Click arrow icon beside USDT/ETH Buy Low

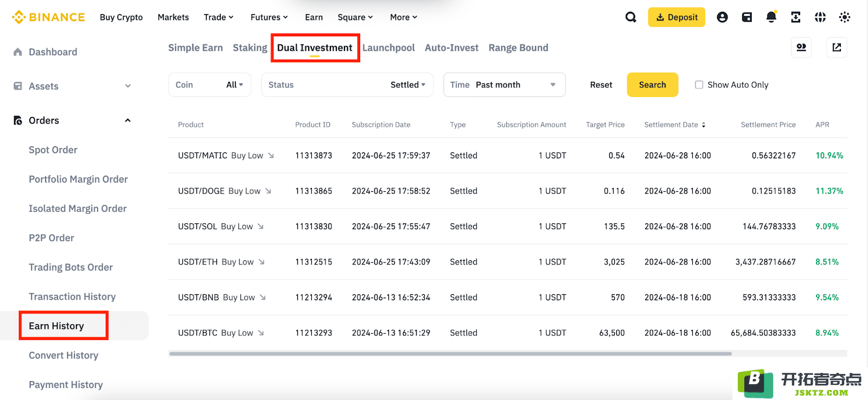click(261, 262)
